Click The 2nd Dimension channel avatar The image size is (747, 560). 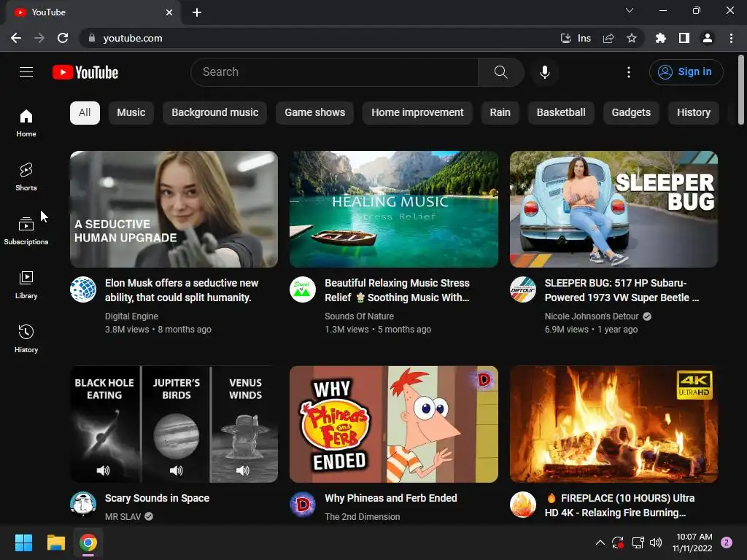(x=303, y=505)
